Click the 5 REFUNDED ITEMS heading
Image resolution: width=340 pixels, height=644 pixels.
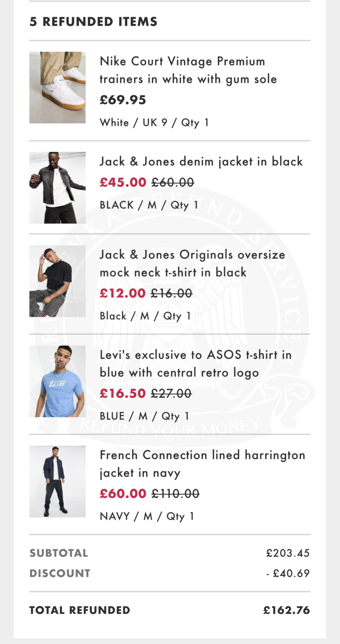point(93,22)
